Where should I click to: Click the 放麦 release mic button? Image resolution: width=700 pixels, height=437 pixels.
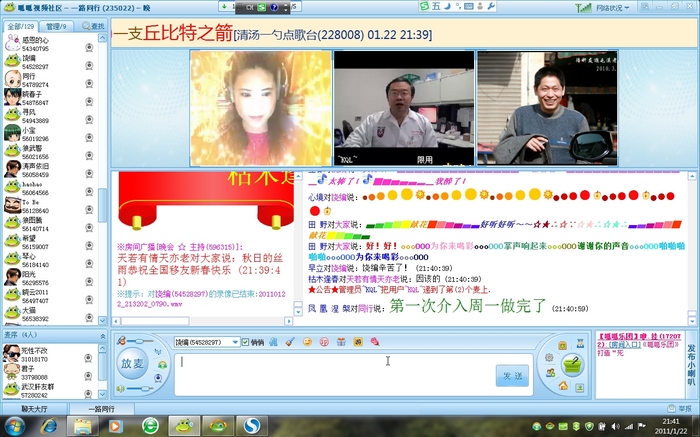pyautogui.click(x=132, y=364)
